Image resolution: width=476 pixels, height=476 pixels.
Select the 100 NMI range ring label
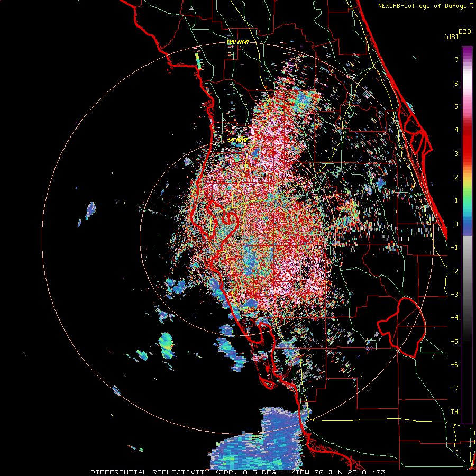click(x=237, y=42)
